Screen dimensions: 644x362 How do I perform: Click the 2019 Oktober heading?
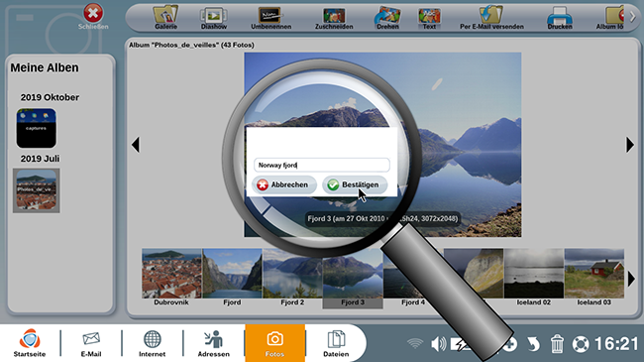click(x=50, y=97)
